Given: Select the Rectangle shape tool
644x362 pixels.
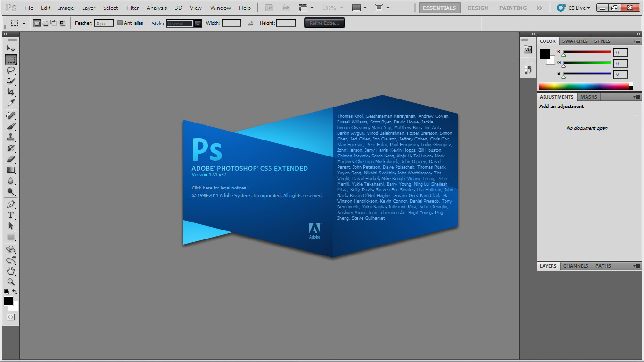Looking at the screenshot, I should (11, 237).
